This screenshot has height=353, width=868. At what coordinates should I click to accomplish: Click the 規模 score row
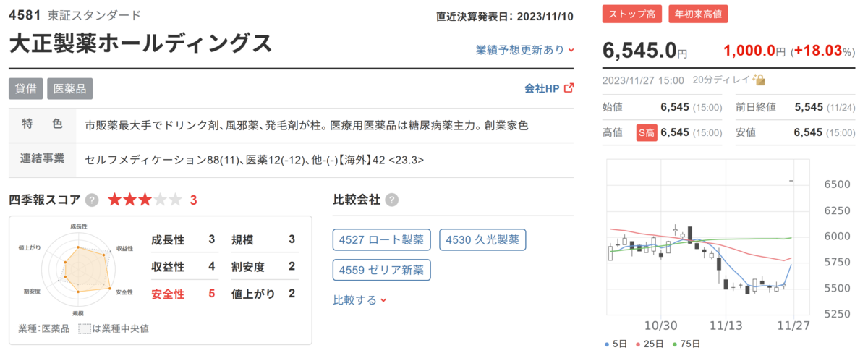coord(263,239)
